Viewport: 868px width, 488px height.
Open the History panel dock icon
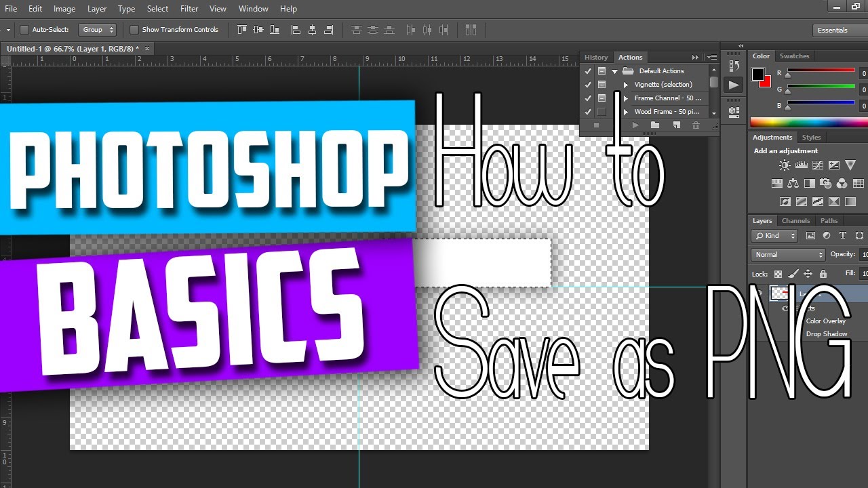[733, 66]
